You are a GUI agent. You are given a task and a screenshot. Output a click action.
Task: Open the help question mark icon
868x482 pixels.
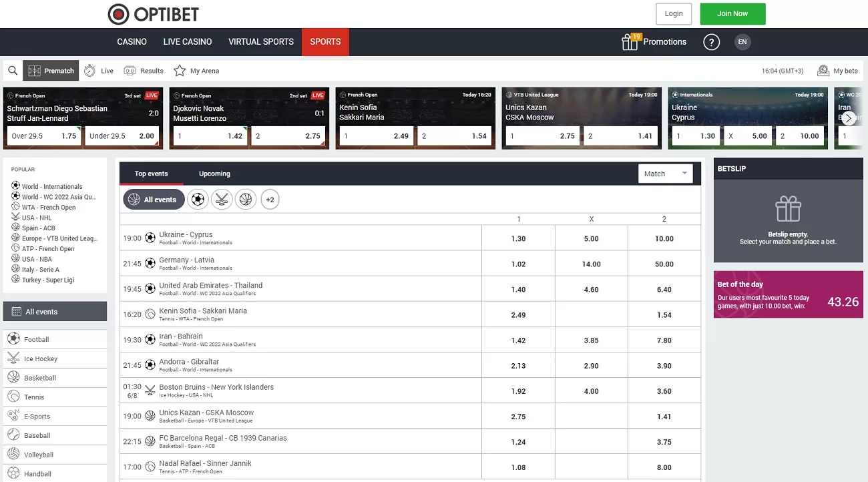pos(711,42)
